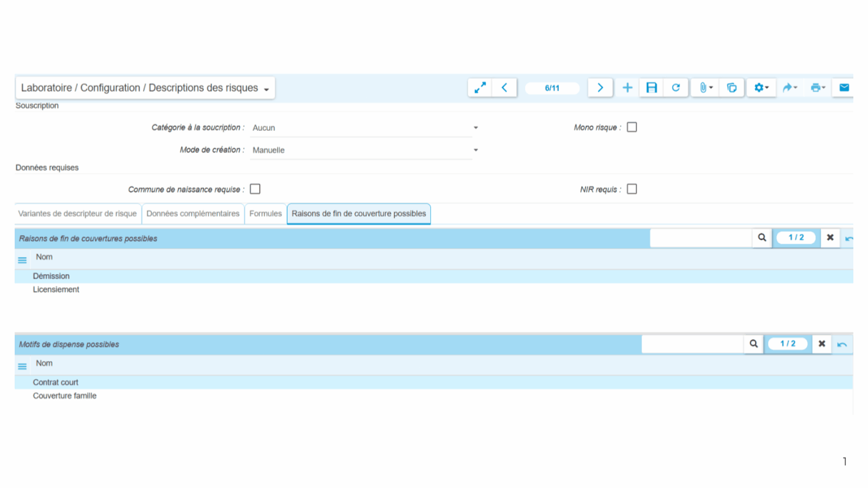The height and width of the screenshot is (488, 868).
Task: Reload the record with refresh icon
Action: click(x=676, y=88)
